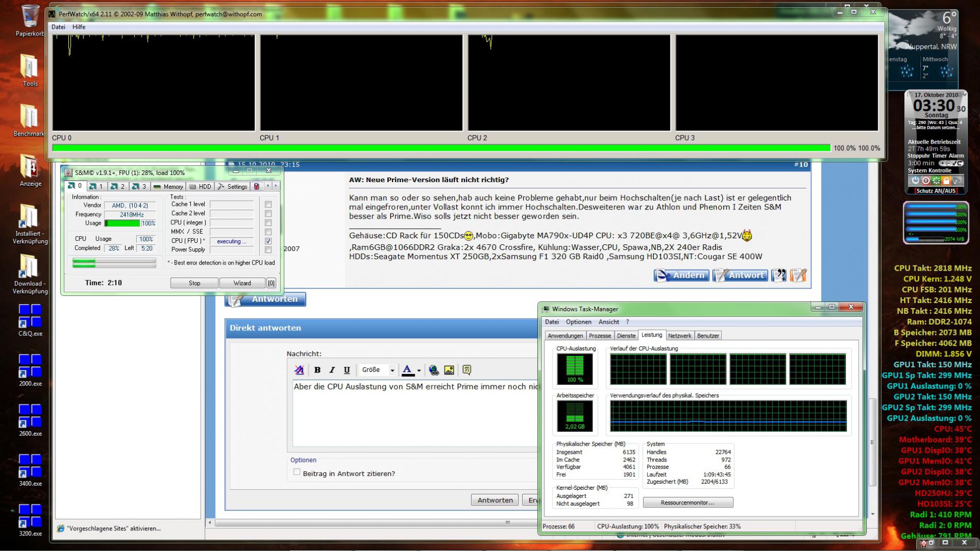Switch to Netzwerk tab in Task-Manager
980x551 pixels.
(x=679, y=336)
